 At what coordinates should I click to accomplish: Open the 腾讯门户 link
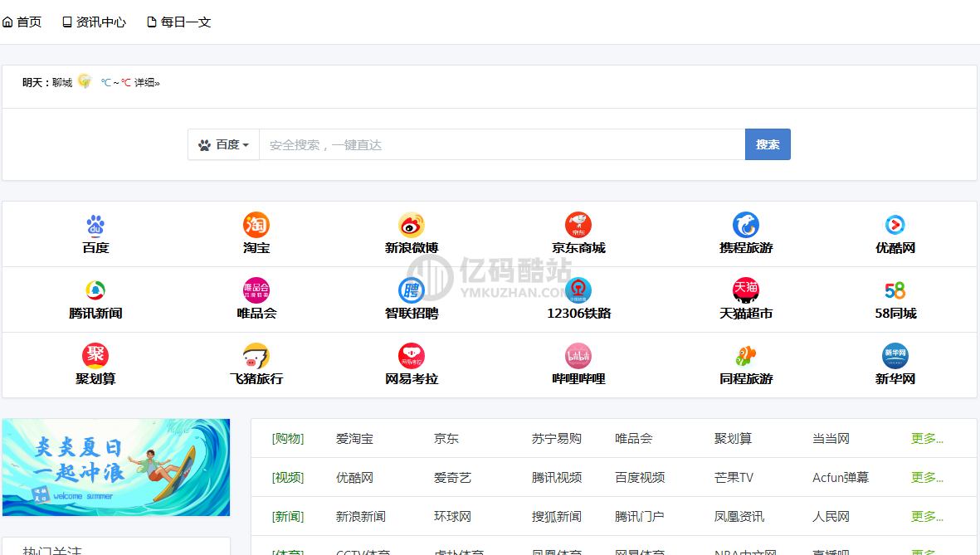(x=640, y=517)
